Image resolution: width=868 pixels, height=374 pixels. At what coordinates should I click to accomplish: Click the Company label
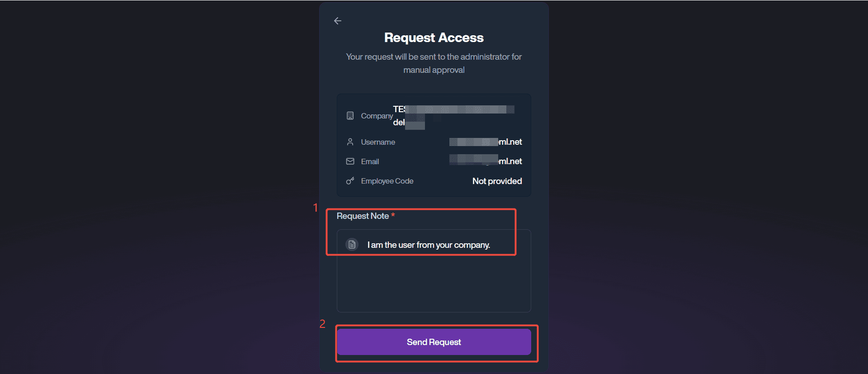coord(377,116)
